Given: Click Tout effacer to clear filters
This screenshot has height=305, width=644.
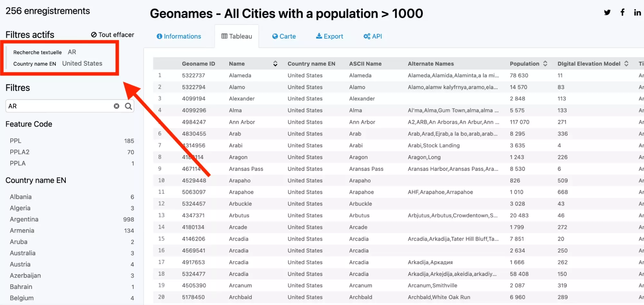Looking at the screenshot, I should [x=112, y=35].
